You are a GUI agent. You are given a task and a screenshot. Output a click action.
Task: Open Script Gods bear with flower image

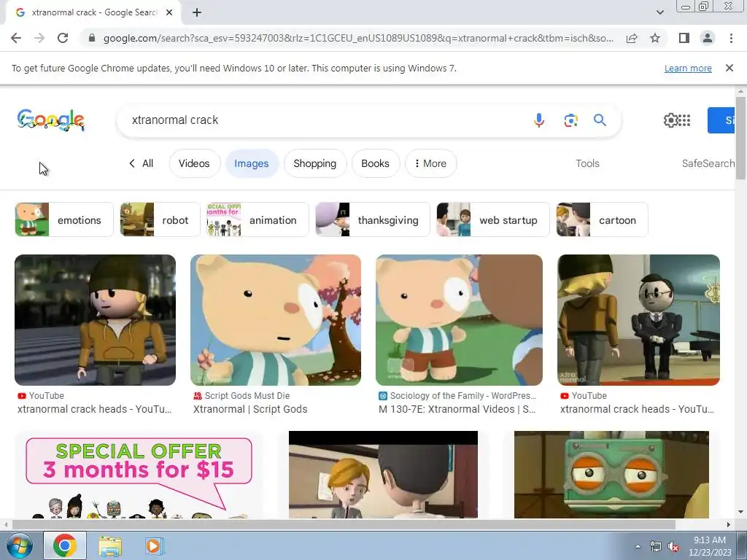(276, 320)
